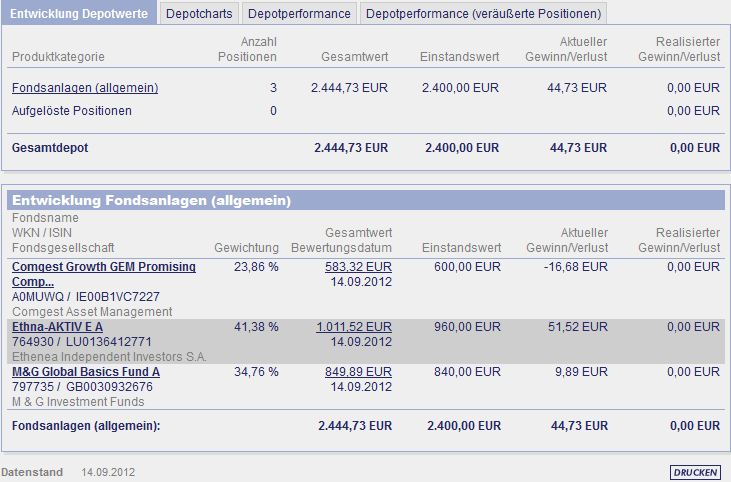The height and width of the screenshot is (482, 731).
Task: Open Fondsanlagen (allgemein) link under Produktkategorie
Action: point(85,88)
